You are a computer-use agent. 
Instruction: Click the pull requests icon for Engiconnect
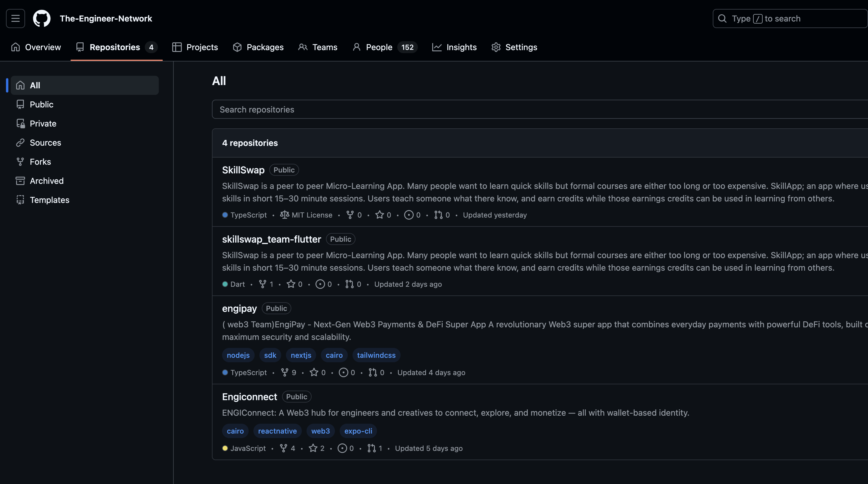(371, 448)
